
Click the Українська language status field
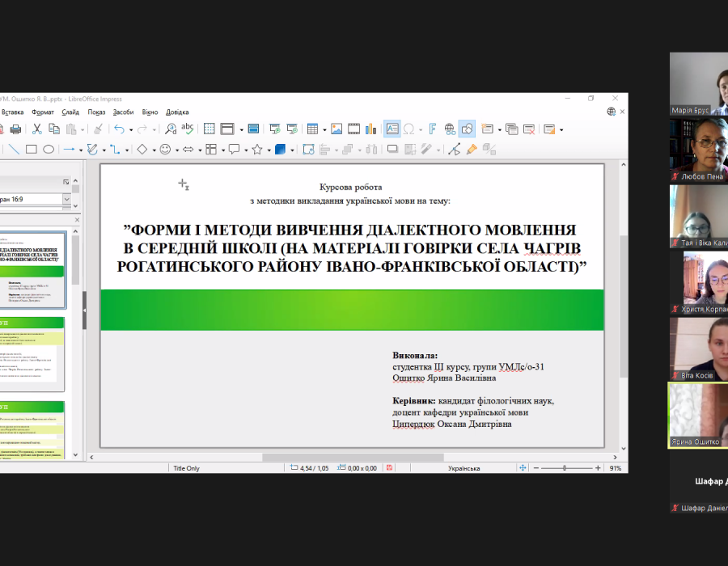point(463,468)
